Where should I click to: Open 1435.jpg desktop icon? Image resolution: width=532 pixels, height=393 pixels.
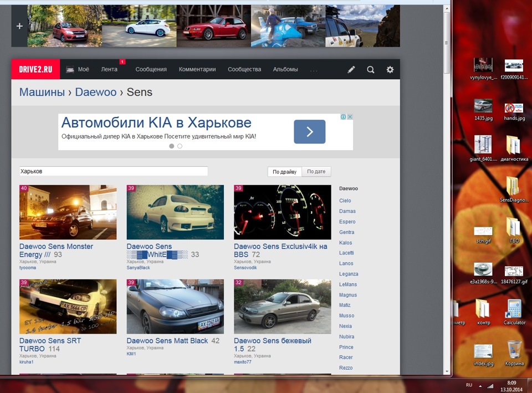click(483, 110)
